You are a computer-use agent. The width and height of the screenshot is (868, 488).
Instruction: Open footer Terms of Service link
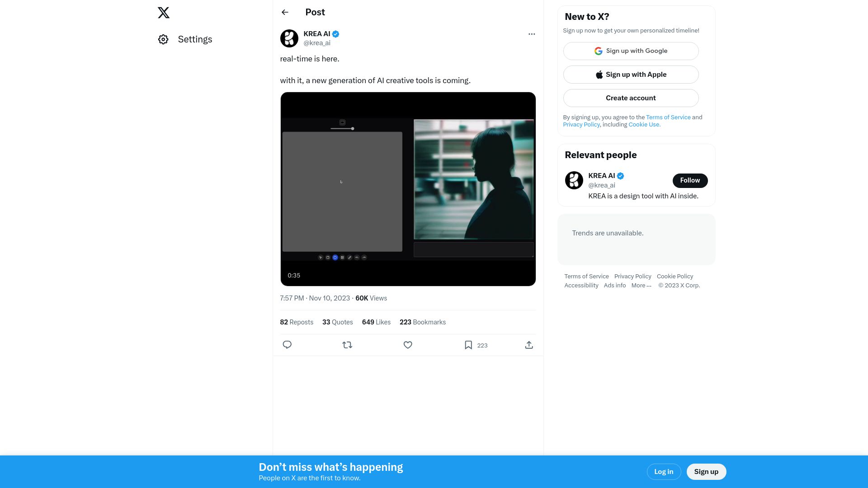586,277
